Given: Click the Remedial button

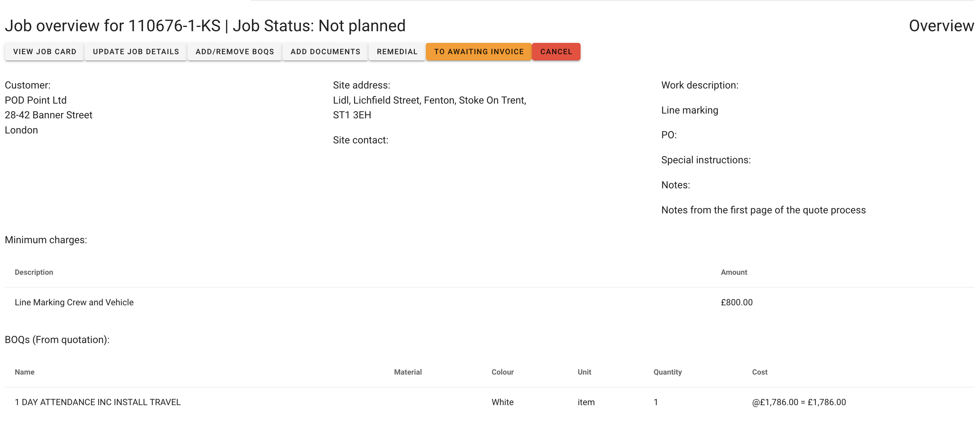Looking at the screenshot, I should pos(397,52).
